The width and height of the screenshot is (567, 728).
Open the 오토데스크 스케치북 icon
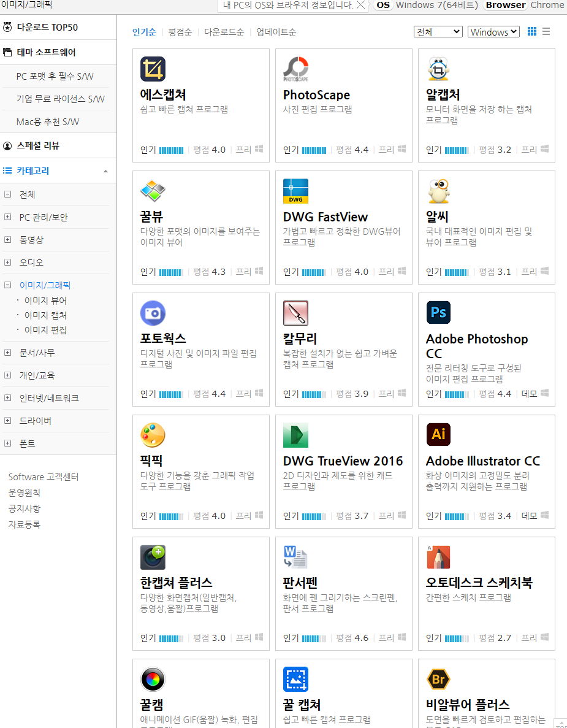point(438,557)
